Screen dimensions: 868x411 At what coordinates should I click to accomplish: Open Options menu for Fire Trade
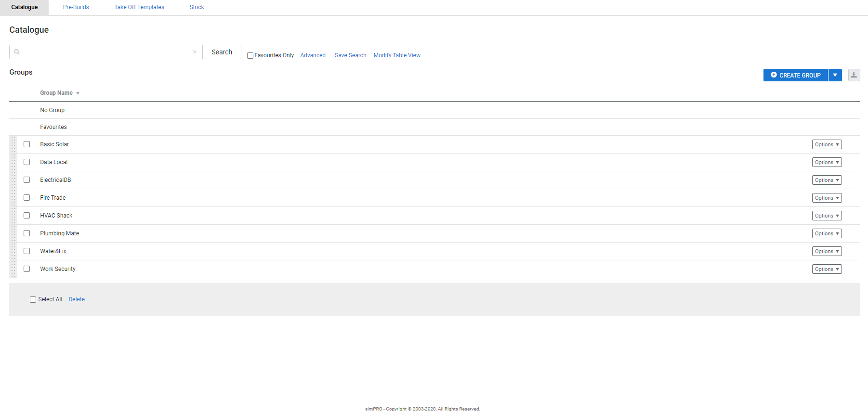point(827,198)
